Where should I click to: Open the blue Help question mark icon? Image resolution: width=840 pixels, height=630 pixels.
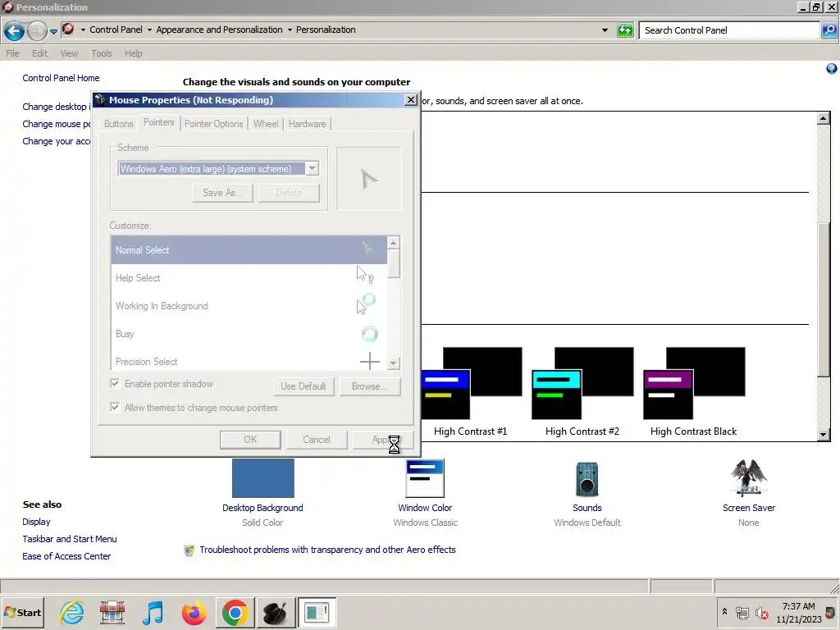coord(832,69)
